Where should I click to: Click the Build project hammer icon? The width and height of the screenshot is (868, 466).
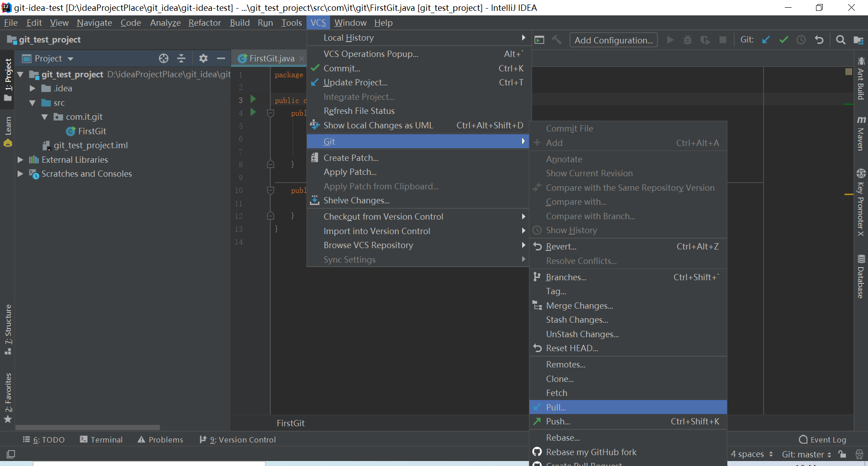(557, 40)
